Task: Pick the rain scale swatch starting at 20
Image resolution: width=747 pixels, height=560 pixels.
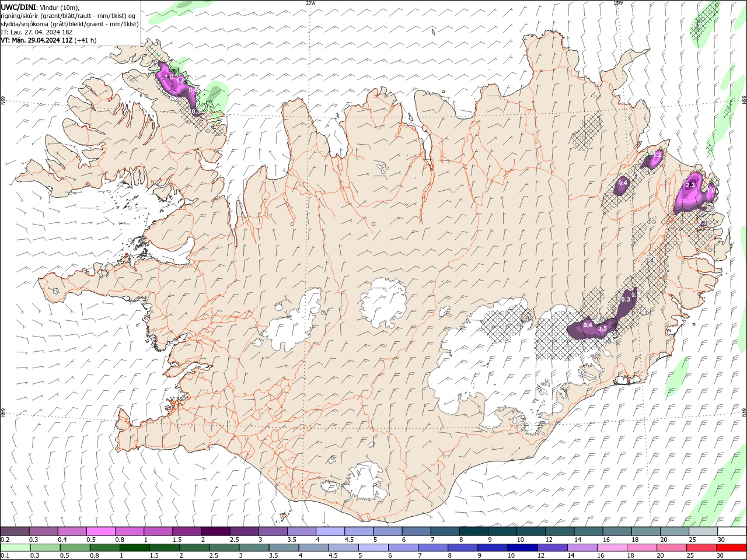Action: (671, 548)
